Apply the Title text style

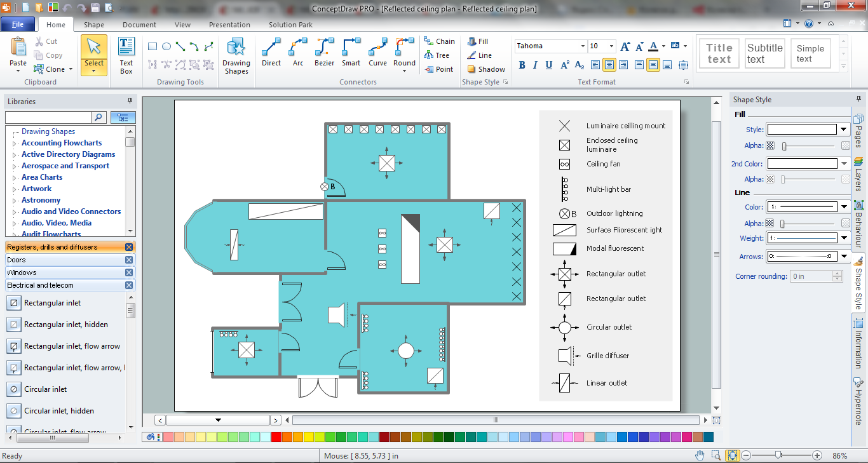point(719,53)
